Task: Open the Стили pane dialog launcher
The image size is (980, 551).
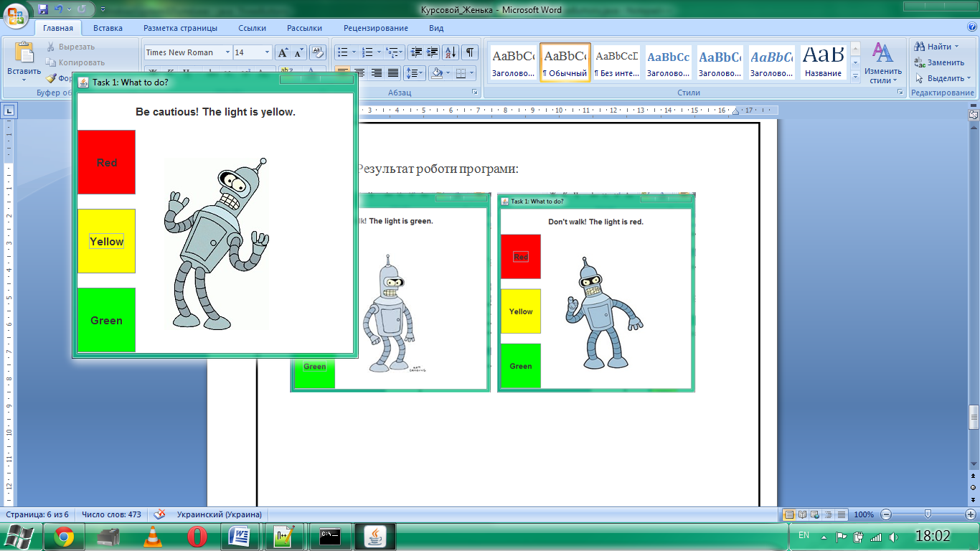Action: pos(901,93)
